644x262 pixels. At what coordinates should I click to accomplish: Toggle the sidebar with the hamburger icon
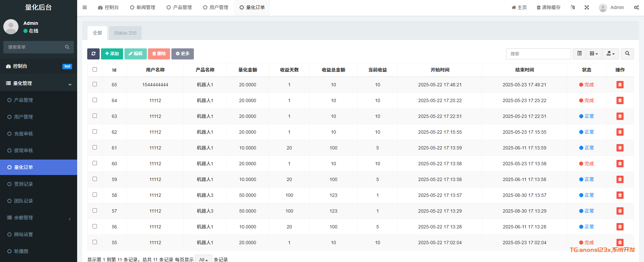(x=85, y=7)
